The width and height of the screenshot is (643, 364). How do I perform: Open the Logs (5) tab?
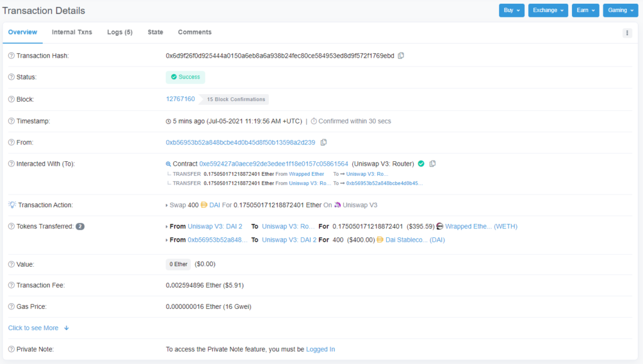click(x=120, y=32)
